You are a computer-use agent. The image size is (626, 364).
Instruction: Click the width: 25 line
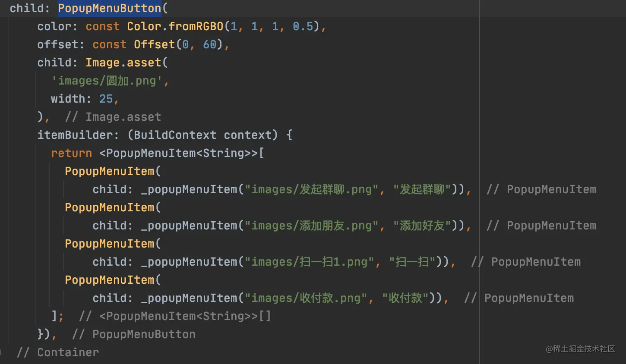pos(85,99)
